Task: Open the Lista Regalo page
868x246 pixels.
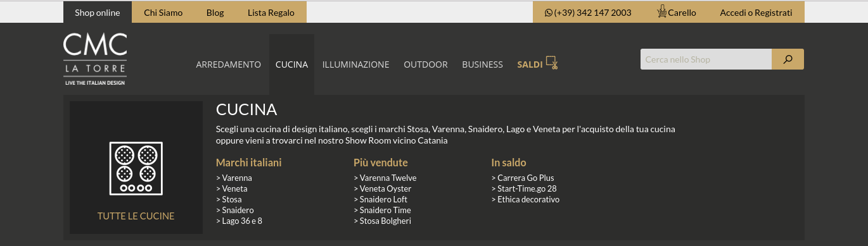Action: 266,12
